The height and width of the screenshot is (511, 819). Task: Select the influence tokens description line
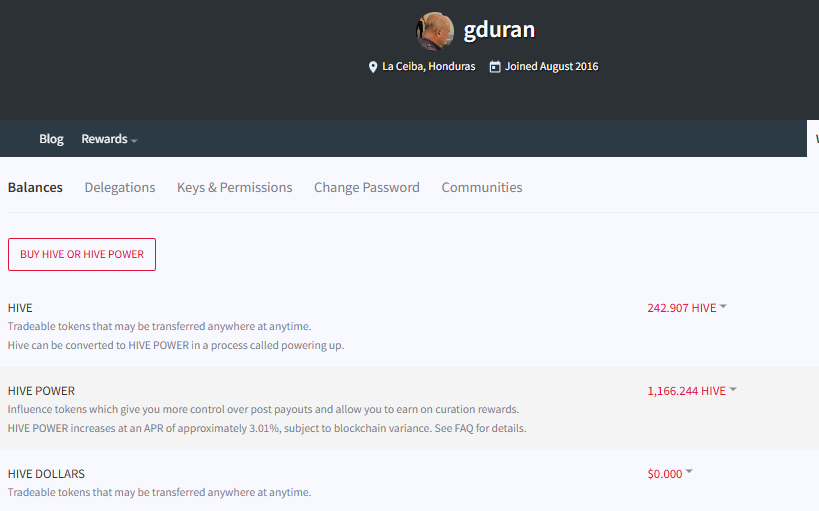pos(263,409)
